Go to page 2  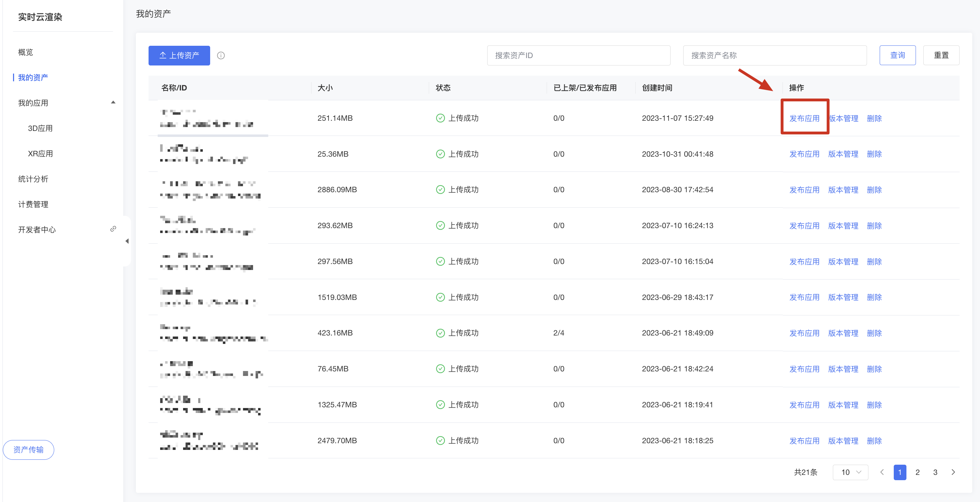point(918,472)
